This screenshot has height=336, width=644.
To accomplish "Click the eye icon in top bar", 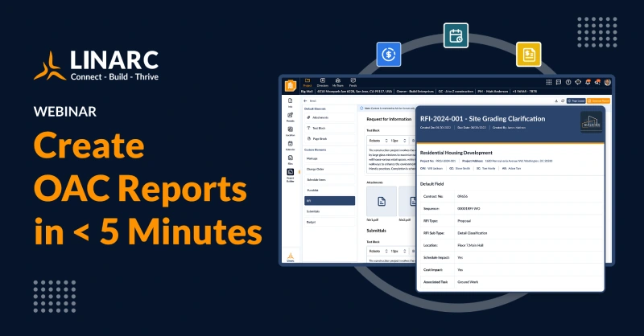I will click(x=578, y=82).
